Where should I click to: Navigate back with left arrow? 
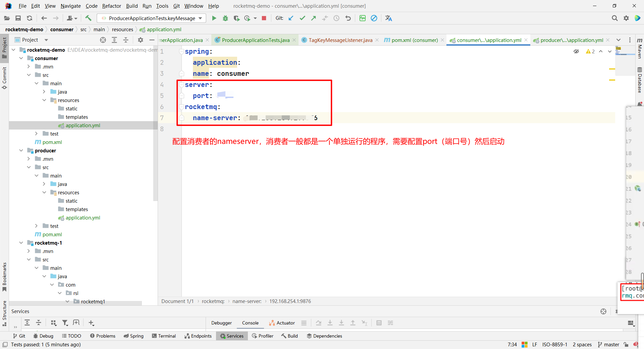pos(44,18)
